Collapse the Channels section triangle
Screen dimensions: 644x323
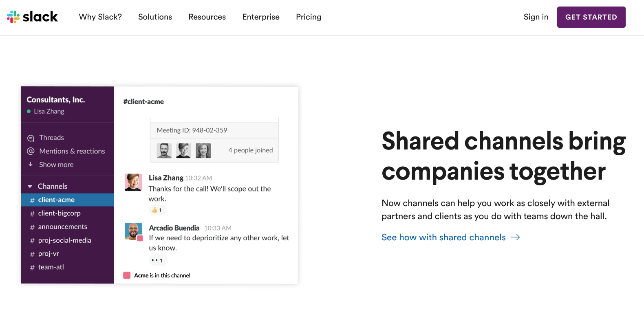[x=30, y=186]
